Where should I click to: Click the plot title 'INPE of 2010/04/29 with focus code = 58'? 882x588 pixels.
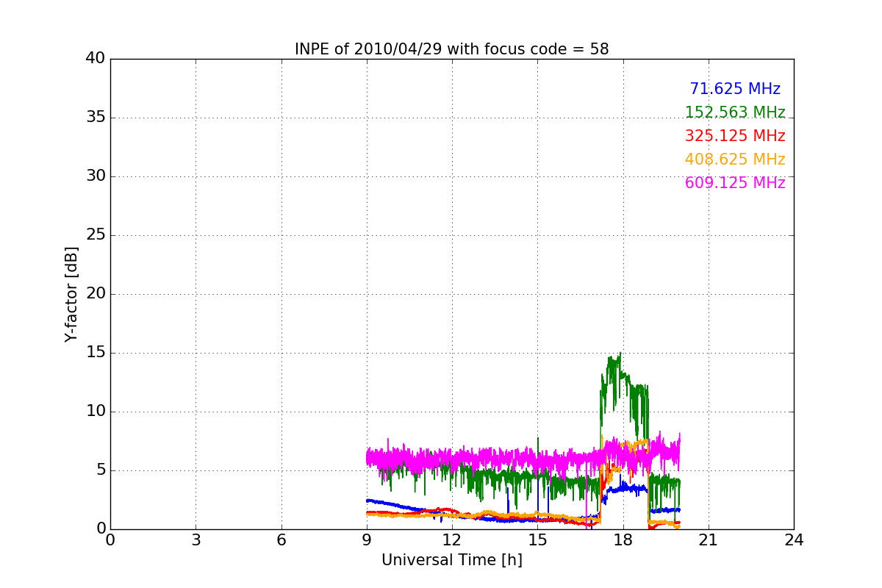click(x=451, y=49)
